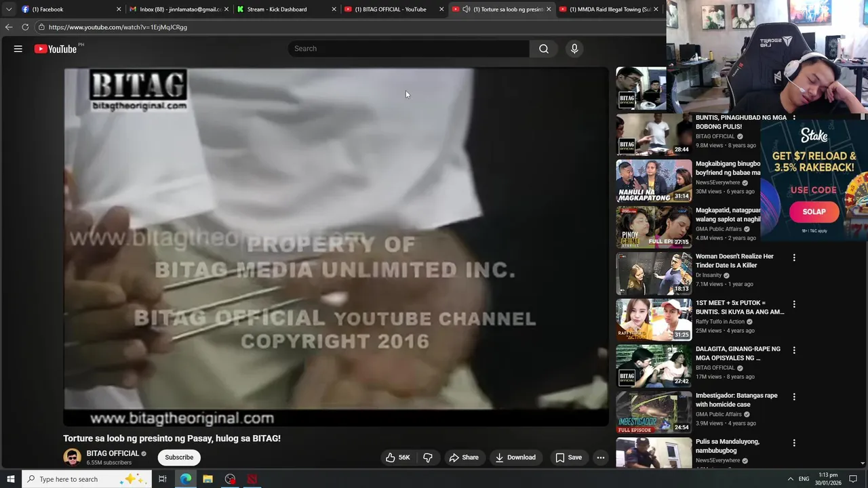Go to the YouTube home logo
Screen dimensions: 868x488
56,49
